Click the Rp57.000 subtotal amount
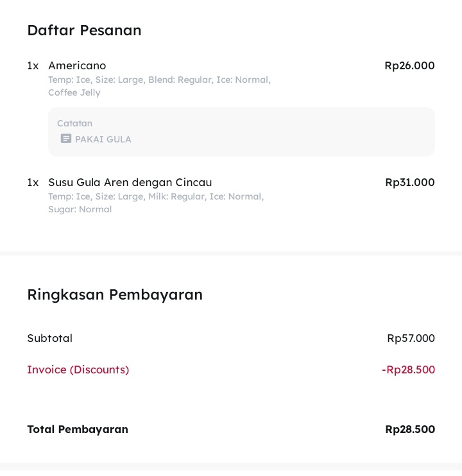 tap(411, 338)
